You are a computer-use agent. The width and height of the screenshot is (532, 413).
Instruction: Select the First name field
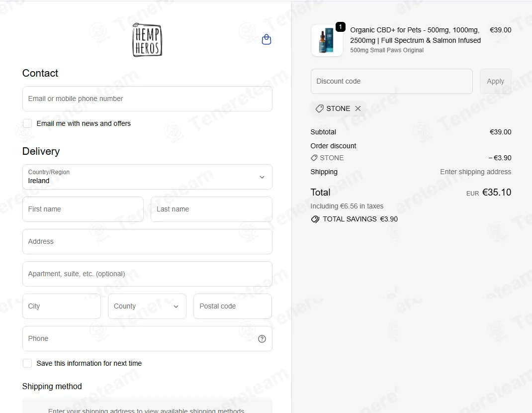point(83,209)
